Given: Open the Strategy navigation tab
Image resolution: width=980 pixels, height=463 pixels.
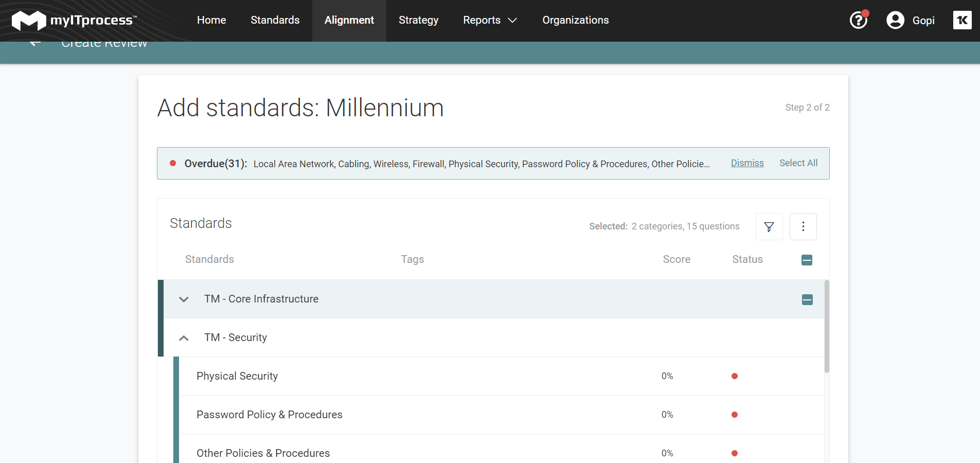Looking at the screenshot, I should (419, 20).
